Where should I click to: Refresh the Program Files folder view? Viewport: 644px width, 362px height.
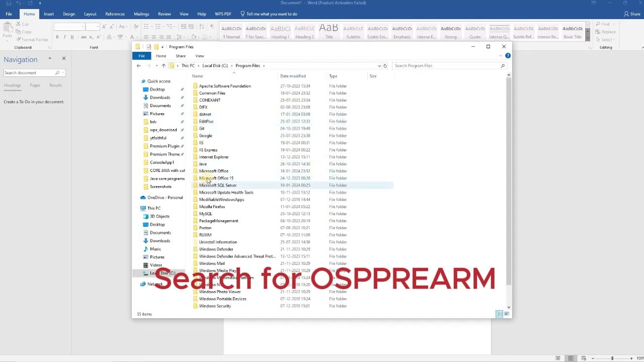pyautogui.click(x=385, y=66)
